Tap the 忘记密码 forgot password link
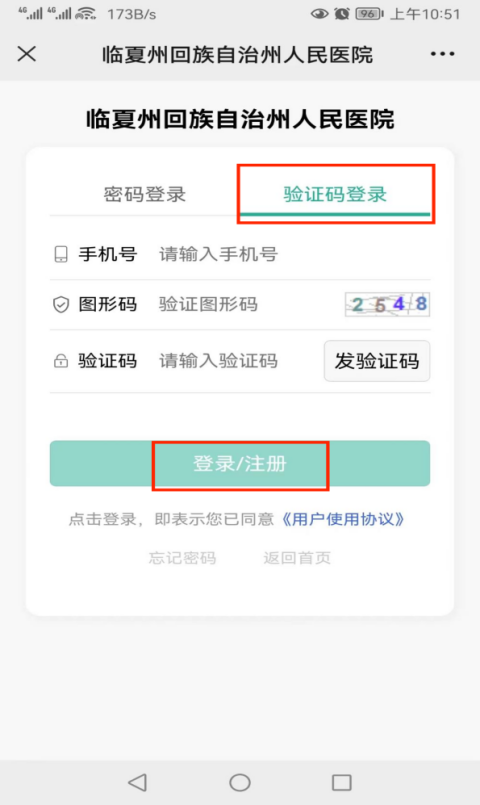 [182, 558]
